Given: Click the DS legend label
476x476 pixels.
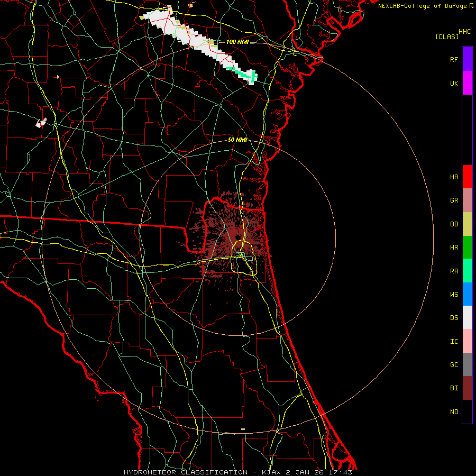Looking at the screenshot, I should [454, 317].
